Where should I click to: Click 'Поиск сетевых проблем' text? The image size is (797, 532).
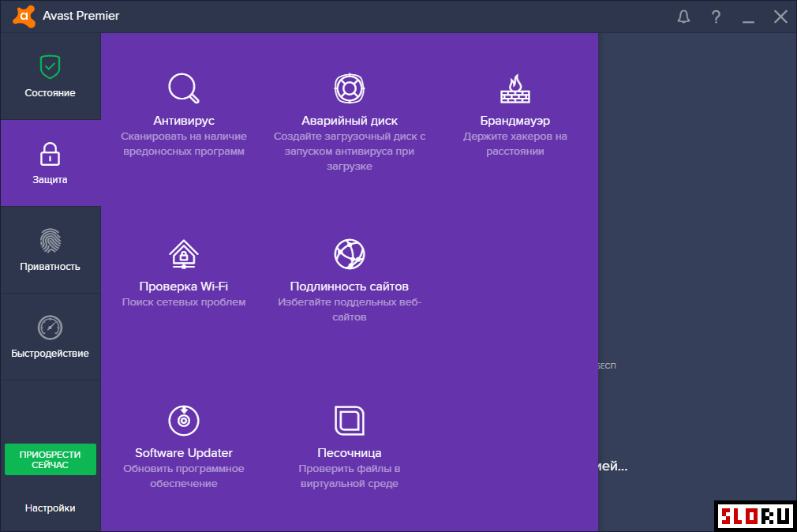coord(184,302)
